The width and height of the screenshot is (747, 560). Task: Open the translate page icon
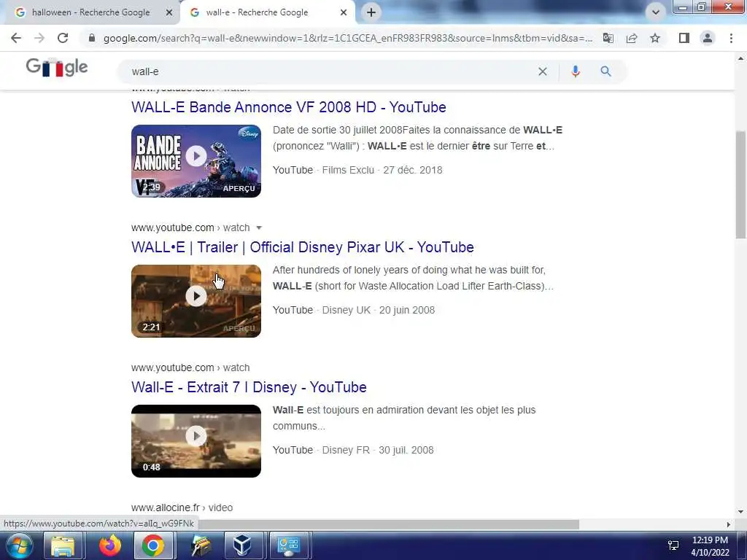coord(608,38)
